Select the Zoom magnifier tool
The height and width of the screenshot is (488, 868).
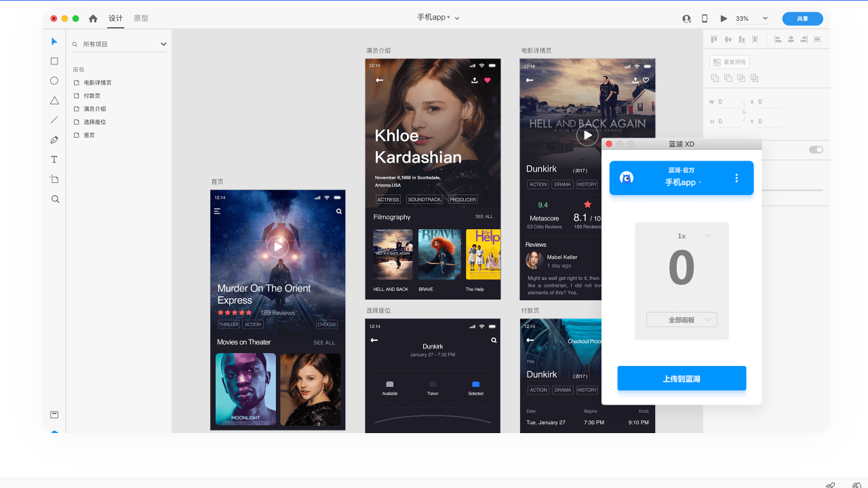pyautogui.click(x=55, y=199)
